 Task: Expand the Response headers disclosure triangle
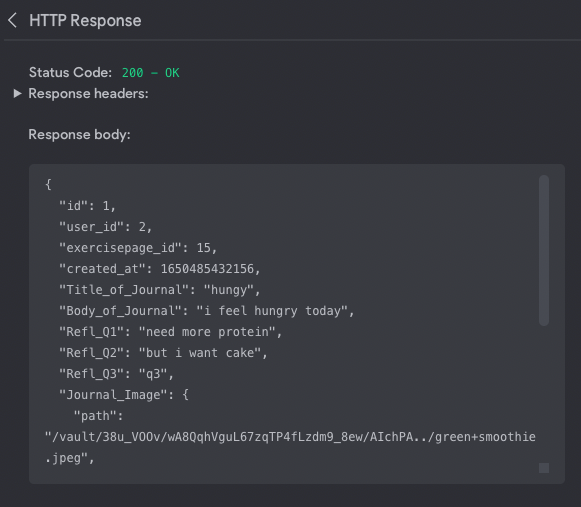17,93
